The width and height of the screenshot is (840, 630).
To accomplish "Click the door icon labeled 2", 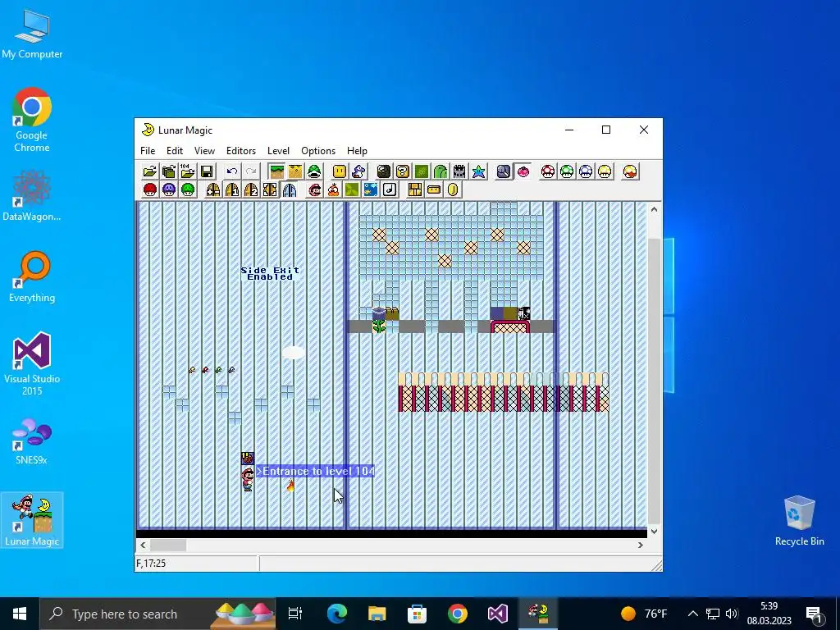I will pos(251,189).
